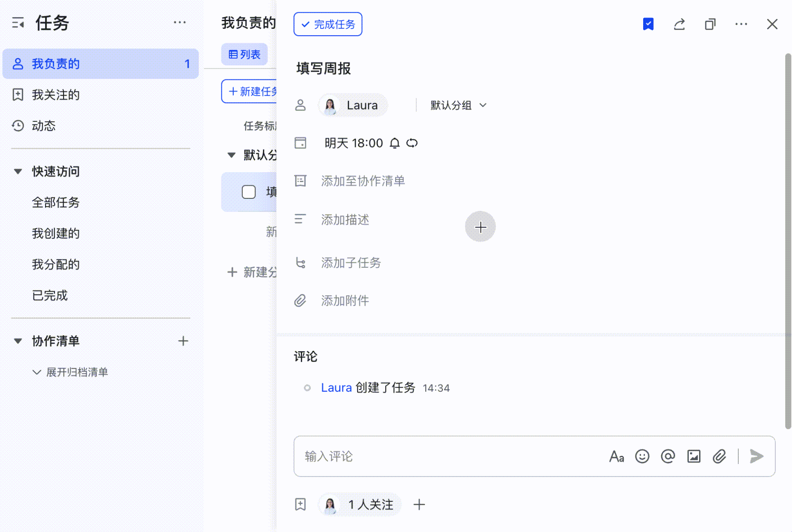
Task: Click the Aa text formatting icon
Action: pos(616,456)
